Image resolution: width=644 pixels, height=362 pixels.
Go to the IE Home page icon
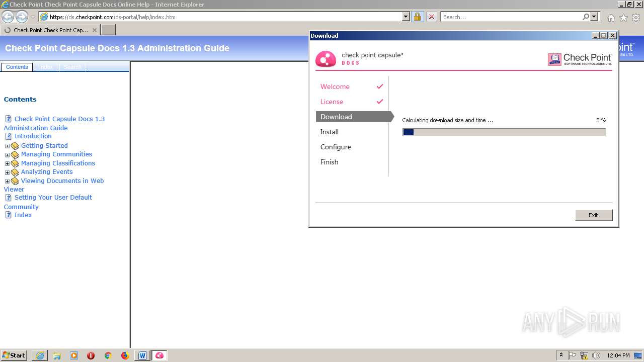tap(611, 18)
